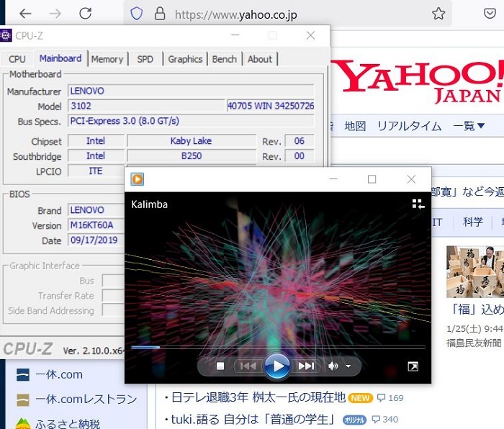Click the 一休.comレストラン service icon
The width and height of the screenshot is (504, 429).
point(23,399)
